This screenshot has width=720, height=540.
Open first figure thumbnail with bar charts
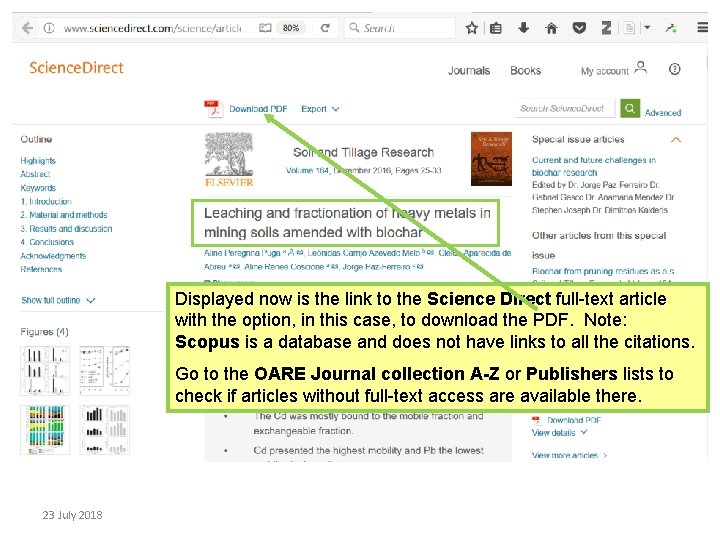[45, 371]
